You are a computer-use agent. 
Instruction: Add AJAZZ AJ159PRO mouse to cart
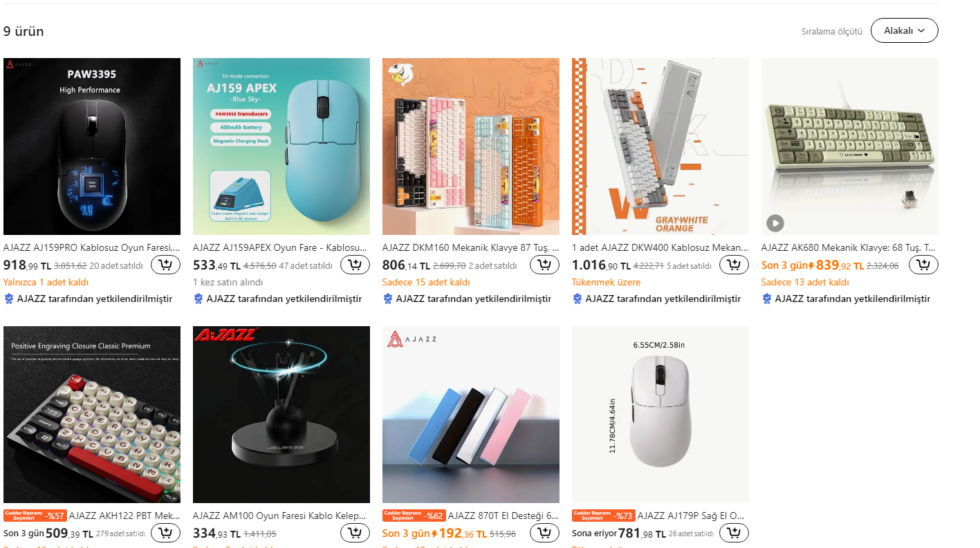[165, 265]
